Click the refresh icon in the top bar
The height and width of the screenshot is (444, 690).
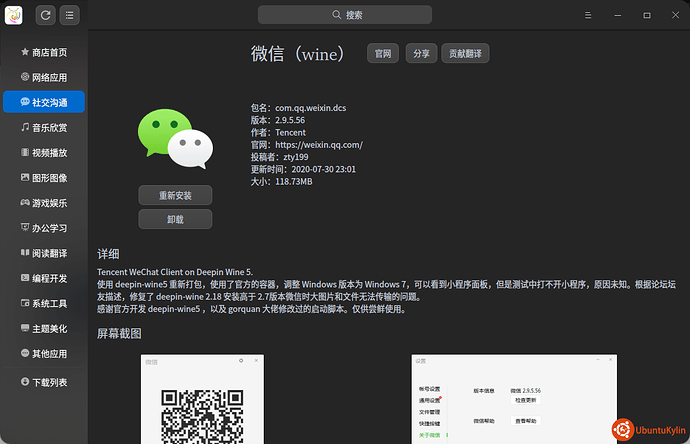point(45,15)
